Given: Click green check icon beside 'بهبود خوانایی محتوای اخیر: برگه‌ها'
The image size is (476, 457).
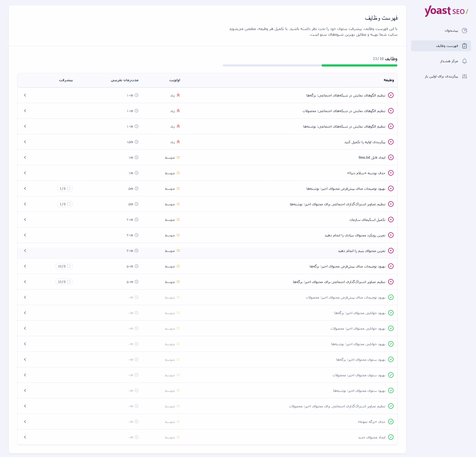Looking at the screenshot, I should 391,313.
